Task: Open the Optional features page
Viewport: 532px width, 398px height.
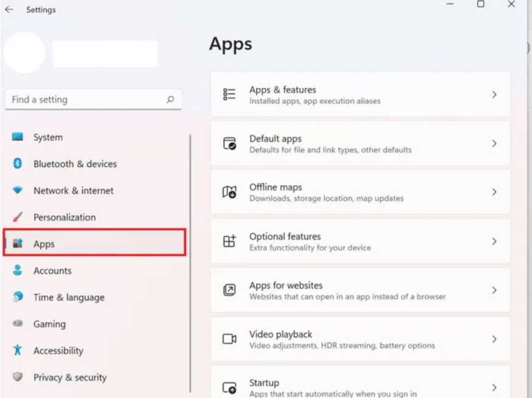Action: point(360,241)
